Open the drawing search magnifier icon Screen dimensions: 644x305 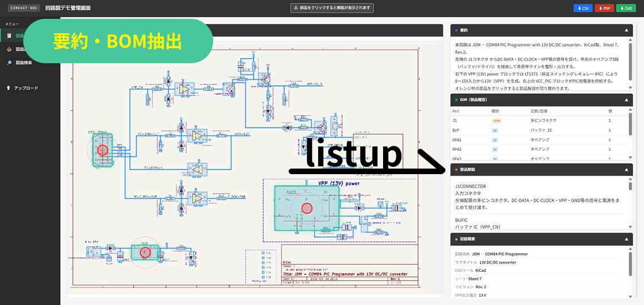point(9,63)
